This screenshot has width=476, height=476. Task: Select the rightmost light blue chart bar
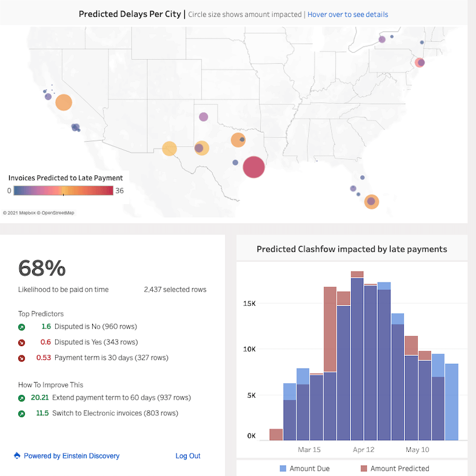452,401
